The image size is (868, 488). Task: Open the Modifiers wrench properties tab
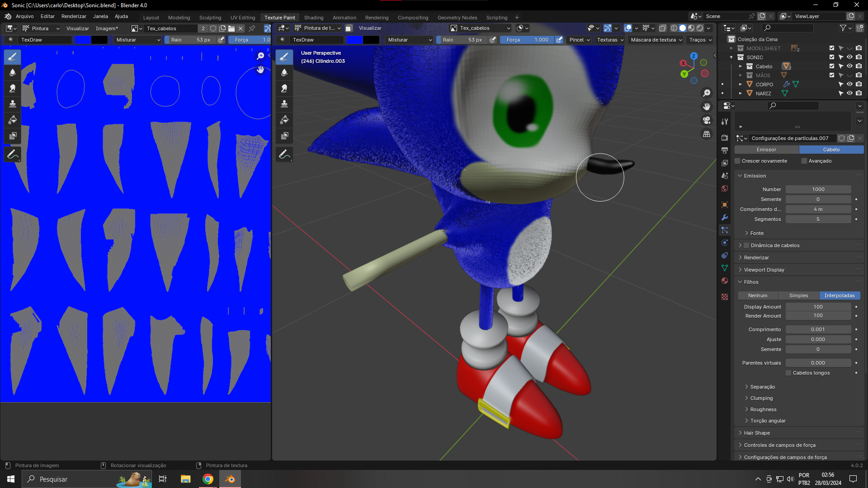point(725,217)
